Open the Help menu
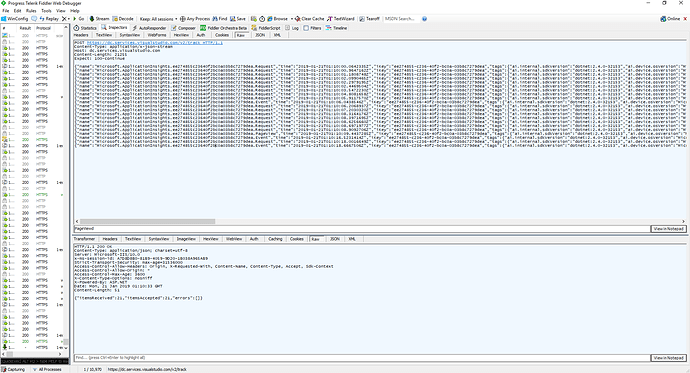The width and height of the screenshot is (690, 373). tap(75, 11)
